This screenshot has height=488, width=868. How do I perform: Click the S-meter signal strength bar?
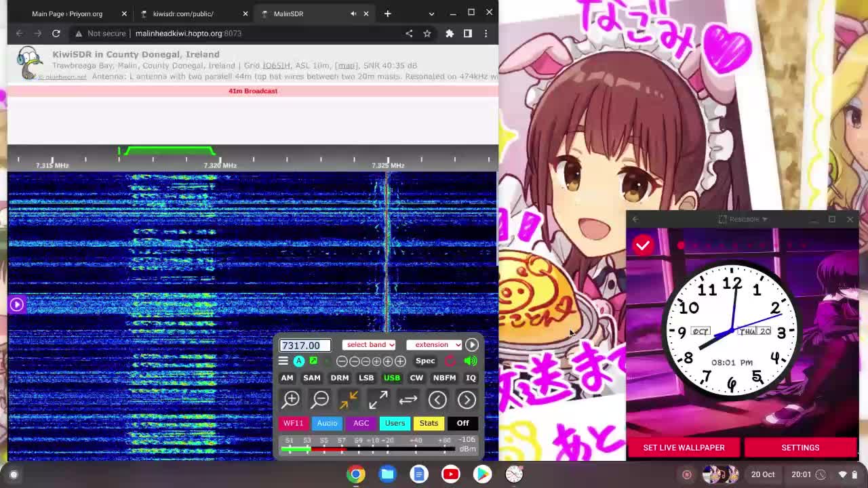[x=368, y=449]
